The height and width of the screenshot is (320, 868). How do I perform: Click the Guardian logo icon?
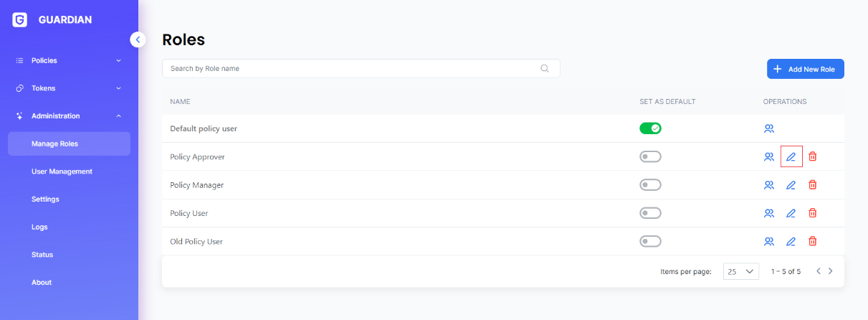(20, 20)
